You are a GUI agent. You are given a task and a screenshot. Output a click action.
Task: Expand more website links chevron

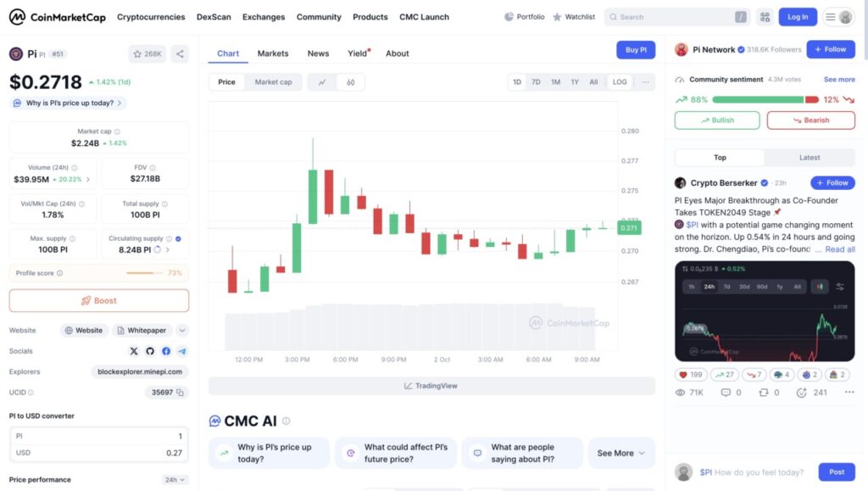pyautogui.click(x=182, y=331)
